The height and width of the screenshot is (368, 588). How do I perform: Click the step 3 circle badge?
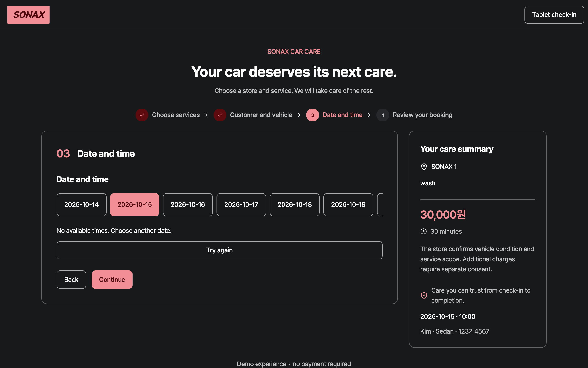(312, 115)
